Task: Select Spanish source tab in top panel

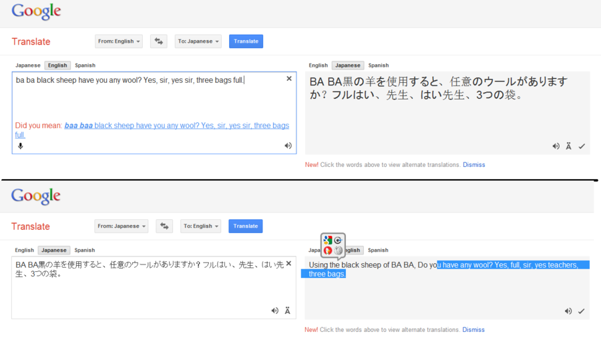Action: (85, 65)
